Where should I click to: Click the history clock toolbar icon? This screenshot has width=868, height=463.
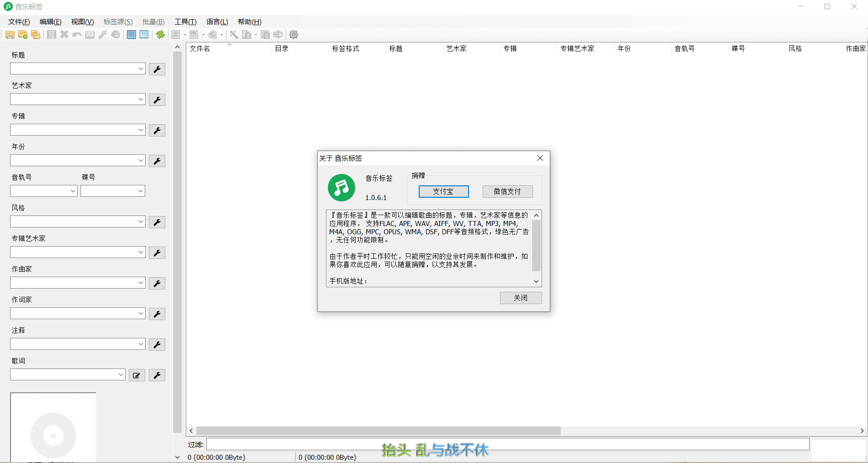[x=116, y=35]
